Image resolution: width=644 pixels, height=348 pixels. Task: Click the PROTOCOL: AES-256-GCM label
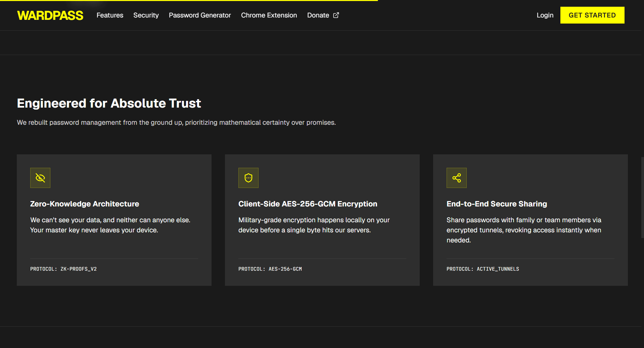pyautogui.click(x=270, y=269)
